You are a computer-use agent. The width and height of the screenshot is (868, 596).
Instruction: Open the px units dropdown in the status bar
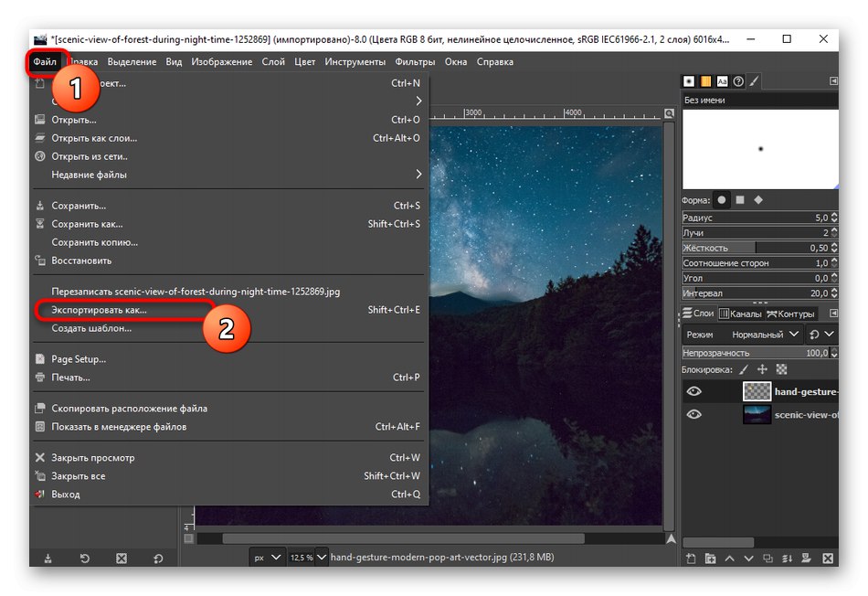267,558
